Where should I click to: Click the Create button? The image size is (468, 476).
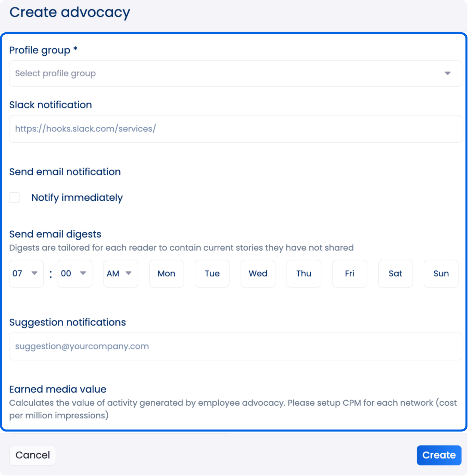pos(439,455)
